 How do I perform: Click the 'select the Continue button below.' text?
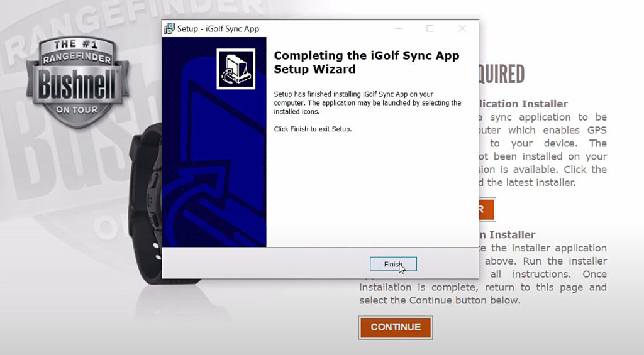[x=440, y=300]
